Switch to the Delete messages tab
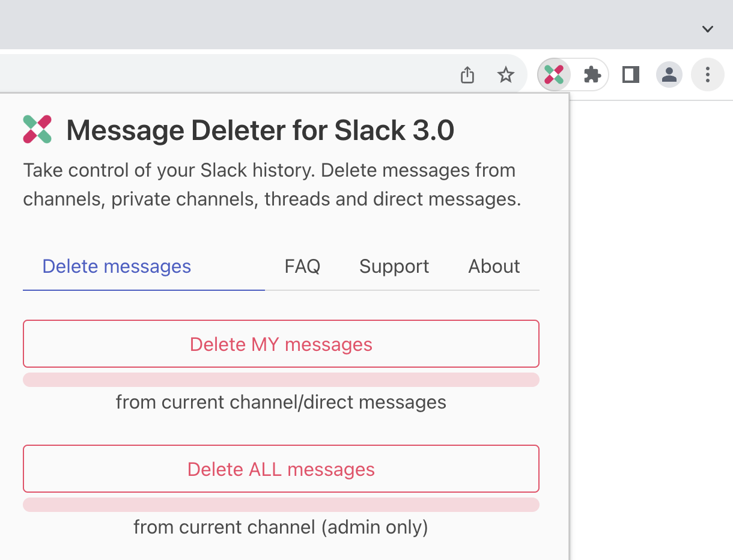 click(117, 266)
